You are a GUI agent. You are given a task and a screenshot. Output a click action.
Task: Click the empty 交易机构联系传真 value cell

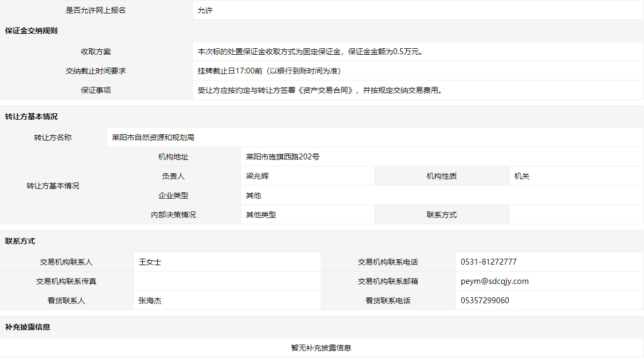pyautogui.click(x=227, y=281)
